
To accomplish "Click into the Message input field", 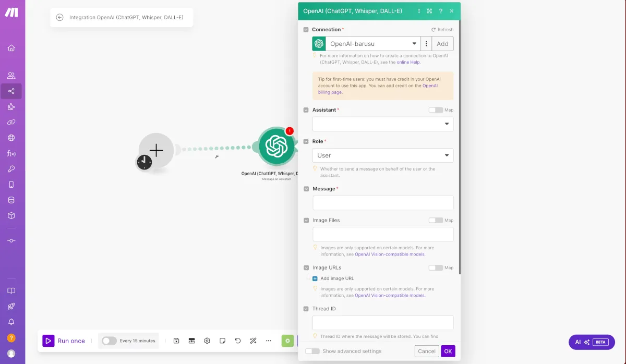I will coord(383,203).
